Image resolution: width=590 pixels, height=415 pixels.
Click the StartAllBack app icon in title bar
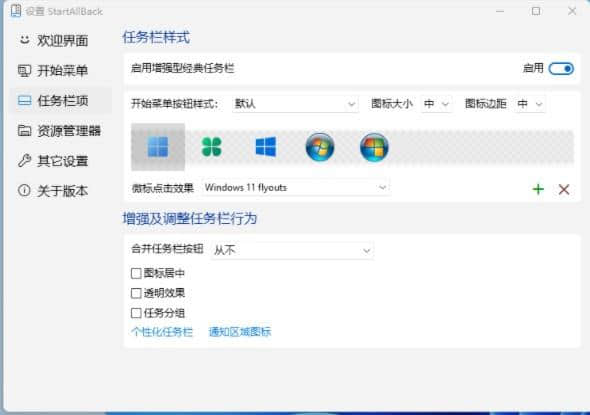coord(16,11)
